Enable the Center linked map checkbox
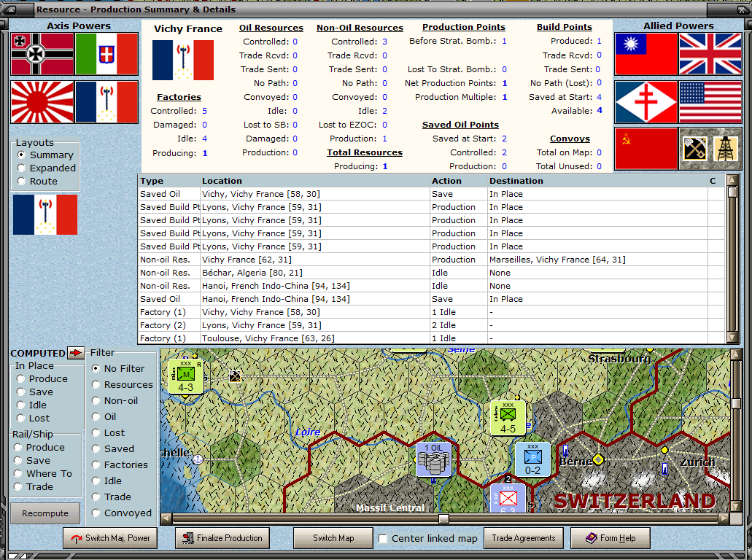Screen dimensions: 752x560 pos(382,538)
